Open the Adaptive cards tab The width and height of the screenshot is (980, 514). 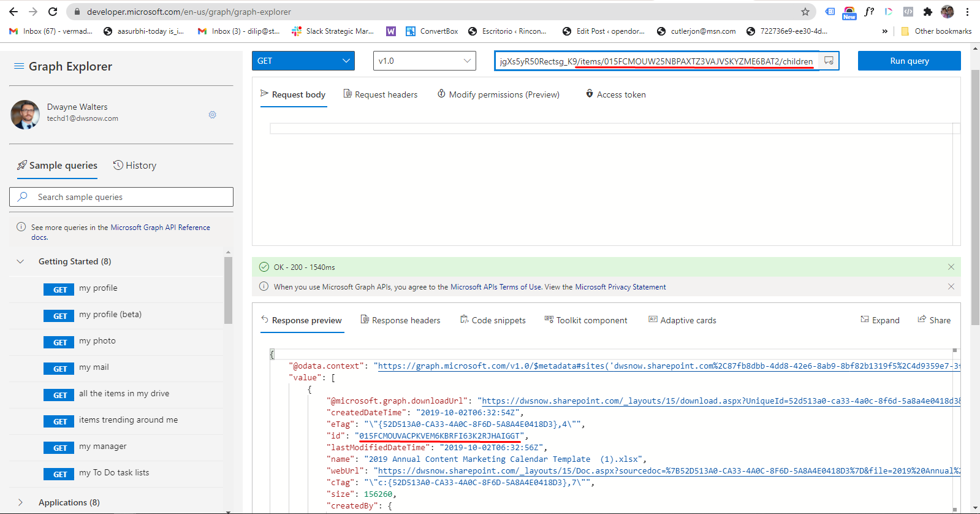[x=682, y=320]
